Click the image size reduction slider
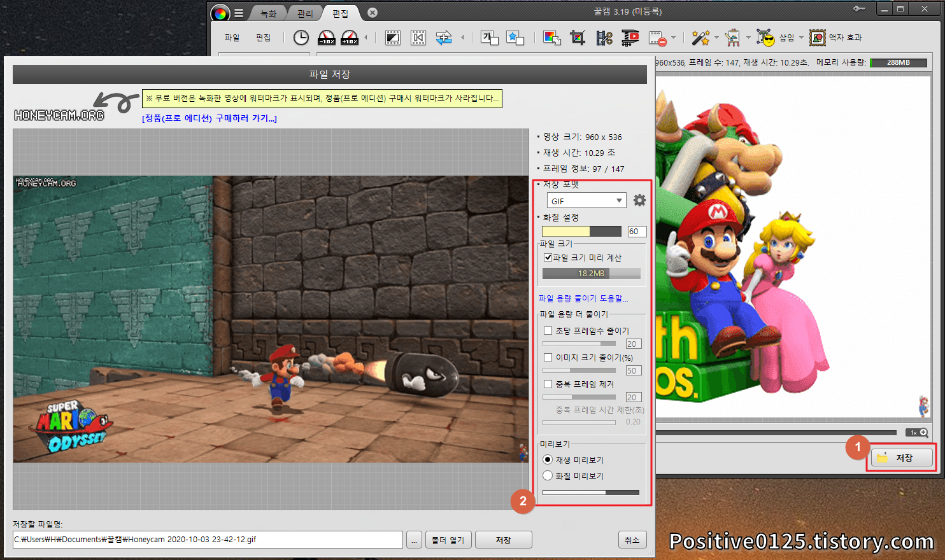Viewport: 945px width, 560px height. pos(579,370)
